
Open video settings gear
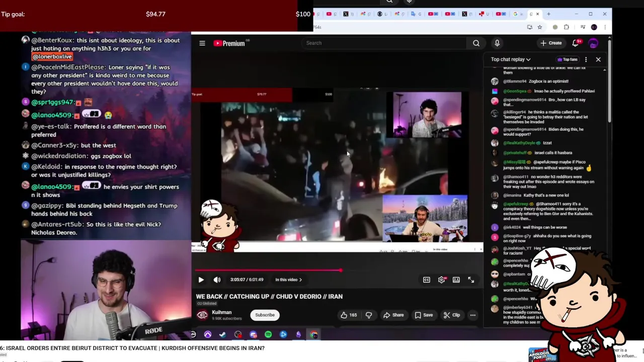click(x=441, y=280)
